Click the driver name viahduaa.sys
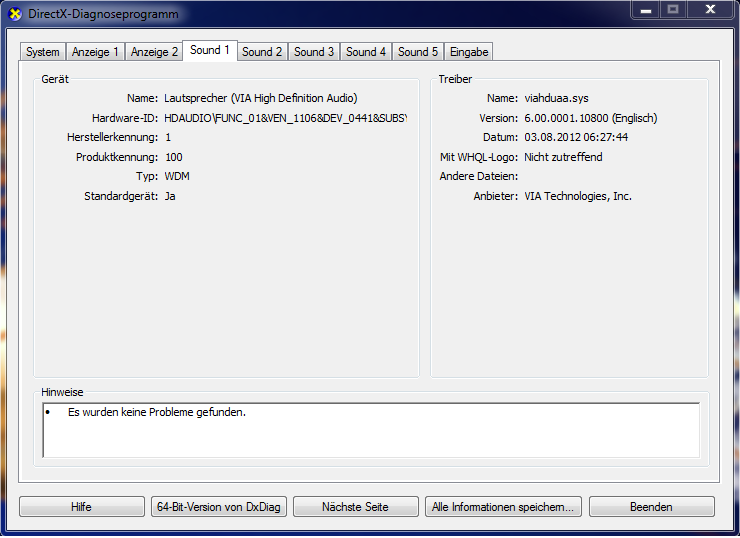 pos(558,98)
